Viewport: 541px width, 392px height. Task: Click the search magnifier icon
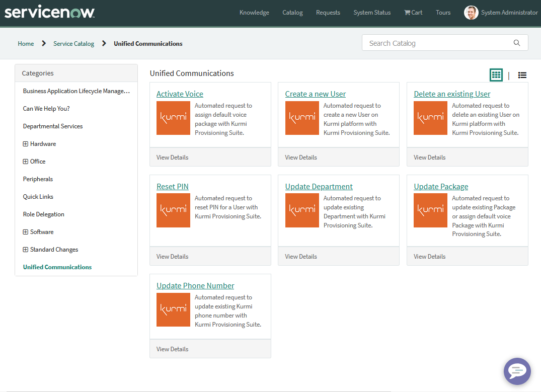[x=516, y=43]
